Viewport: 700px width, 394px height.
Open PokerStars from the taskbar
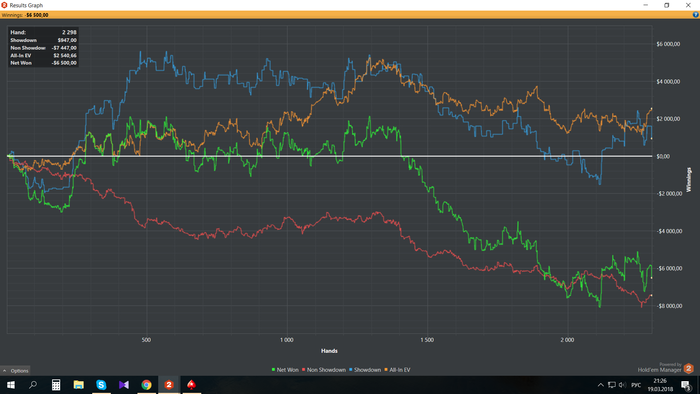click(x=192, y=385)
